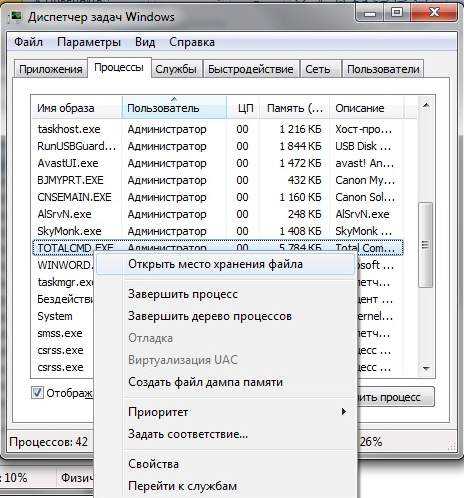Select the SkyMonk.exe process row
Screen dimensions: 464x498
coord(217,231)
